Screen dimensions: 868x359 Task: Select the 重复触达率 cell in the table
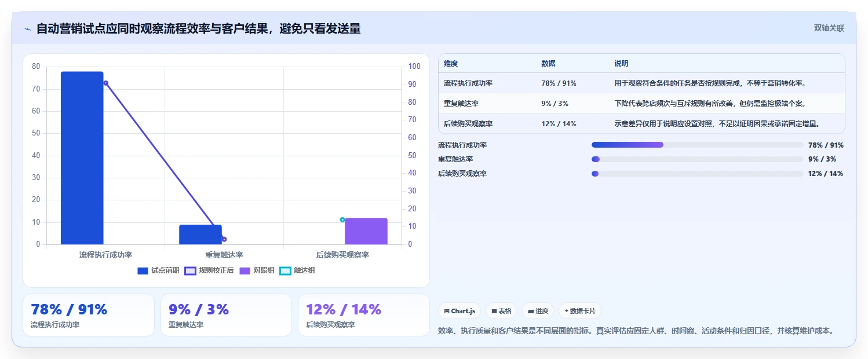[461, 104]
